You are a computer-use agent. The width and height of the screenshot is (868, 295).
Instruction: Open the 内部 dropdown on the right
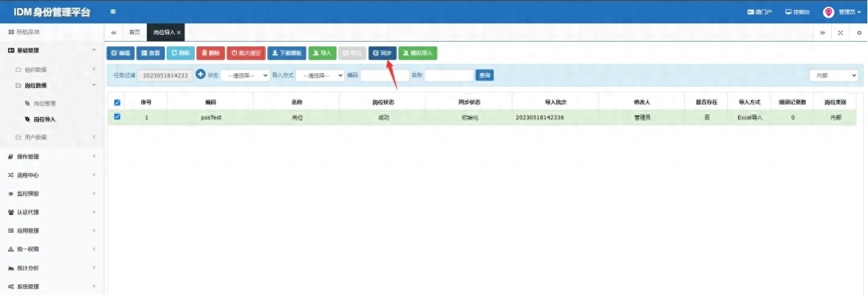point(833,75)
